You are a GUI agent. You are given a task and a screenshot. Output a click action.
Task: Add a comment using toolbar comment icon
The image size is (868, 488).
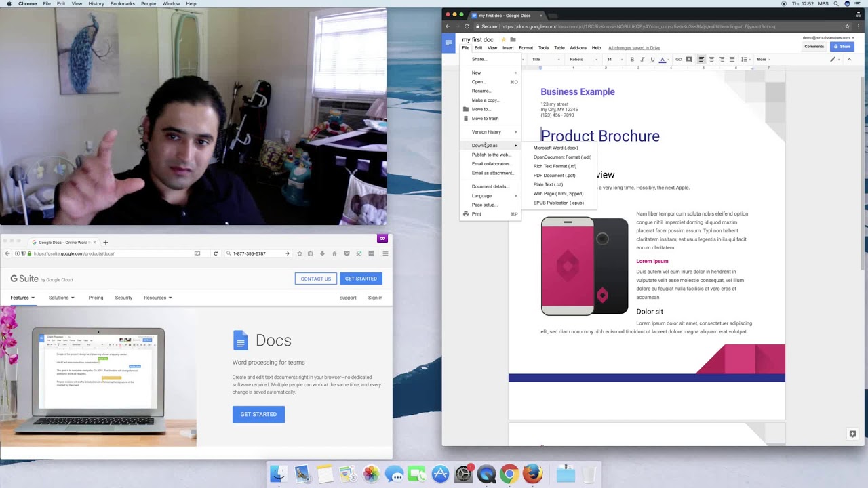pos(689,60)
